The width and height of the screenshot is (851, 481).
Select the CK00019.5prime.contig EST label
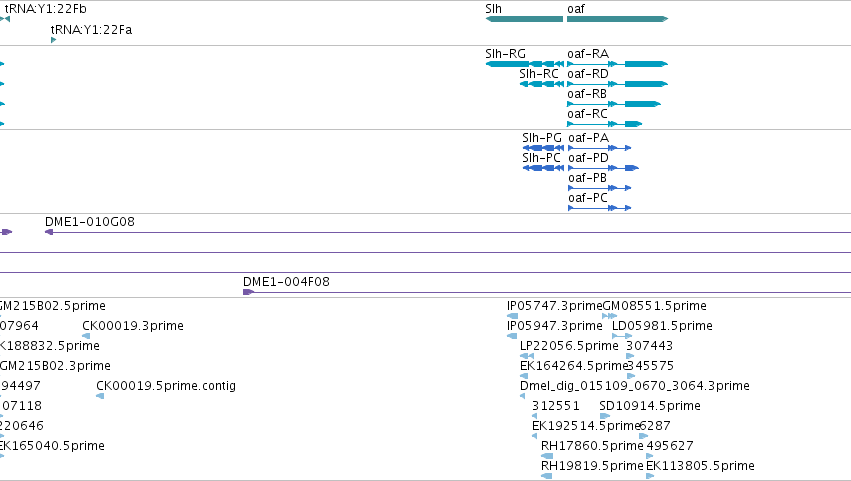[166, 386]
